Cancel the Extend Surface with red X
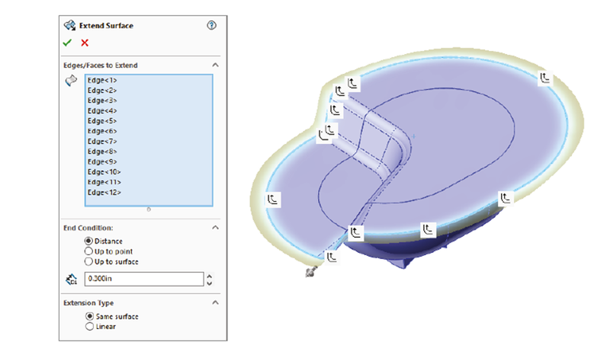This screenshot has height=364, width=610. 85,43
